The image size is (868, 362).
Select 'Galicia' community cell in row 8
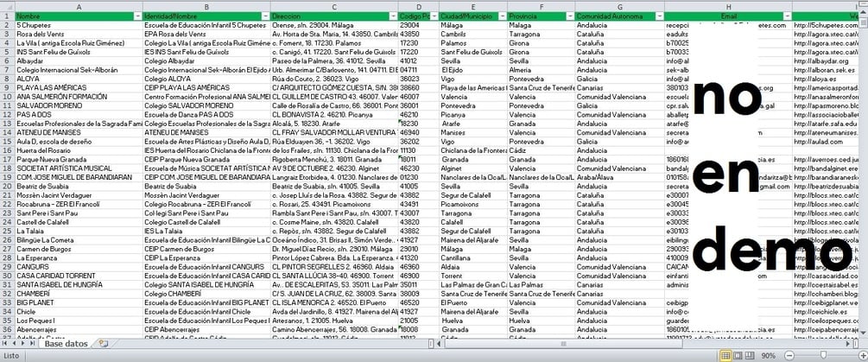click(619, 79)
